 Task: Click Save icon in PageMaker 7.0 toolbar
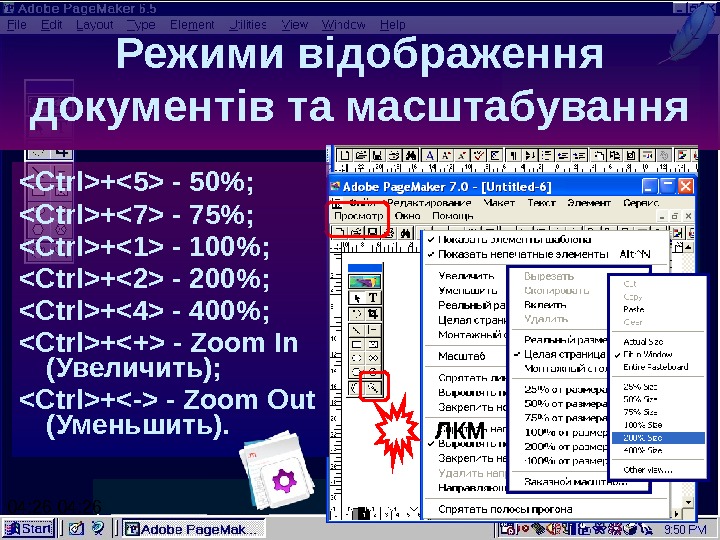[x=372, y=232]
